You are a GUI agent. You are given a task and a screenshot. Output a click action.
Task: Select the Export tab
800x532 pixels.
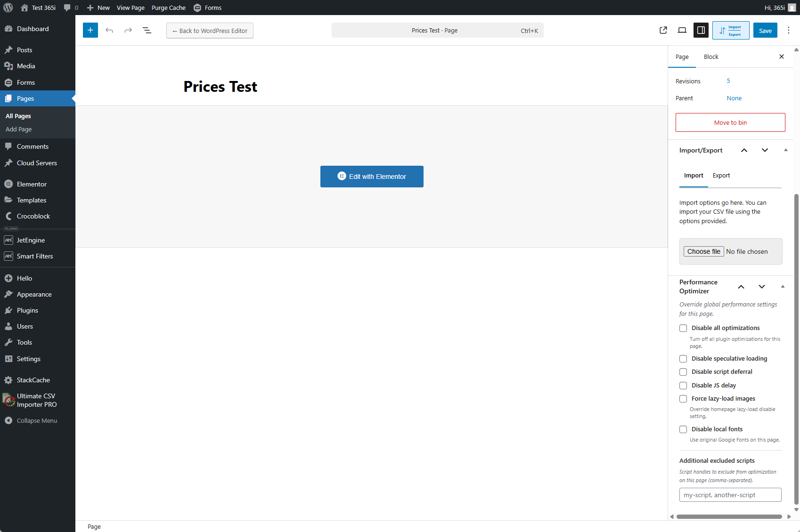coord(721,176)
